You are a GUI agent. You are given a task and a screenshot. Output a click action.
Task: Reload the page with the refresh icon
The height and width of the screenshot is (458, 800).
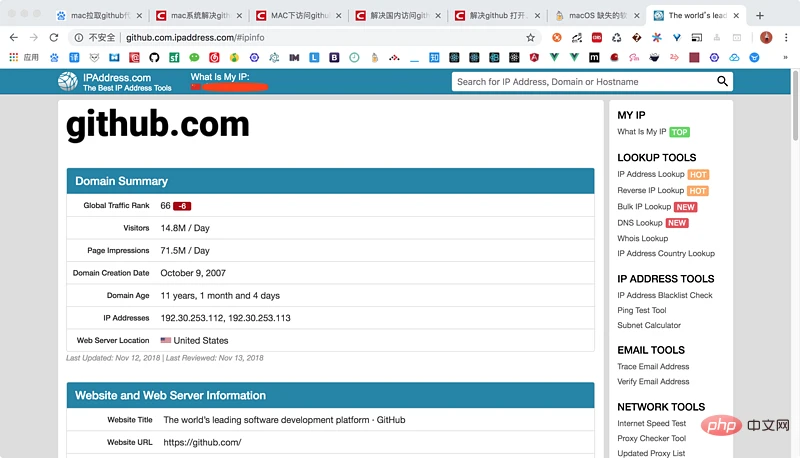tap(54, 37)
